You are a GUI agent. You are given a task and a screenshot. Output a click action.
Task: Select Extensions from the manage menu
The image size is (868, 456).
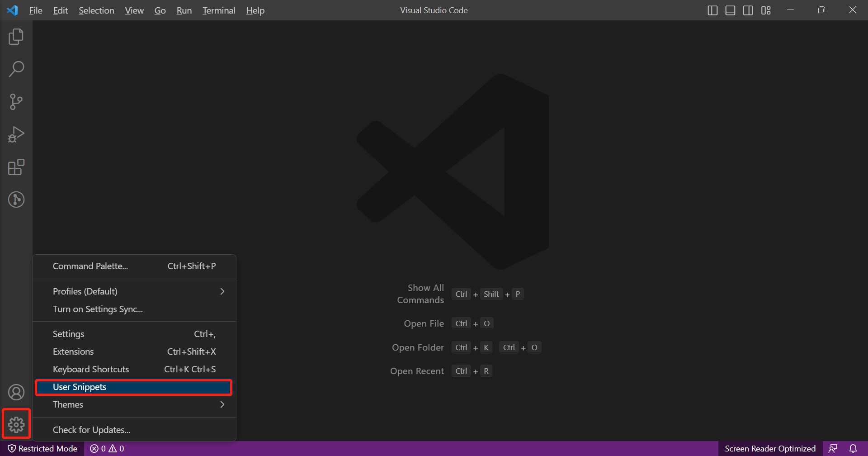(x=134, y=351)
